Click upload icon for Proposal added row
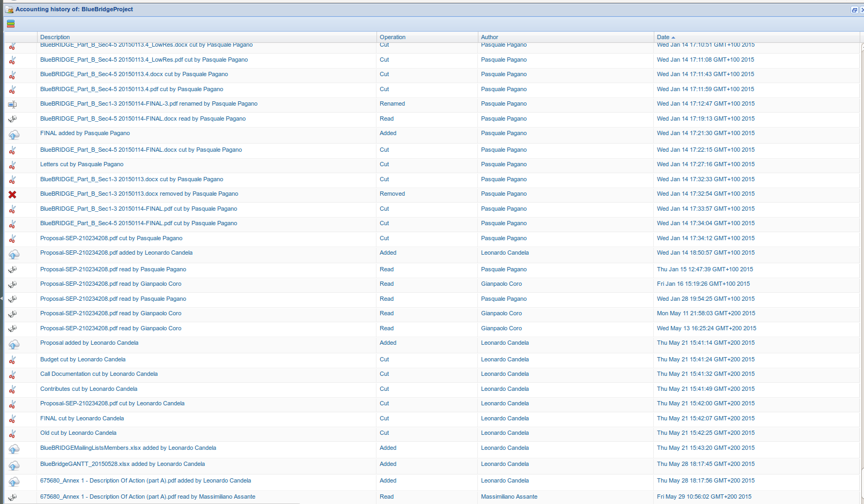 (x=14, y=345)
